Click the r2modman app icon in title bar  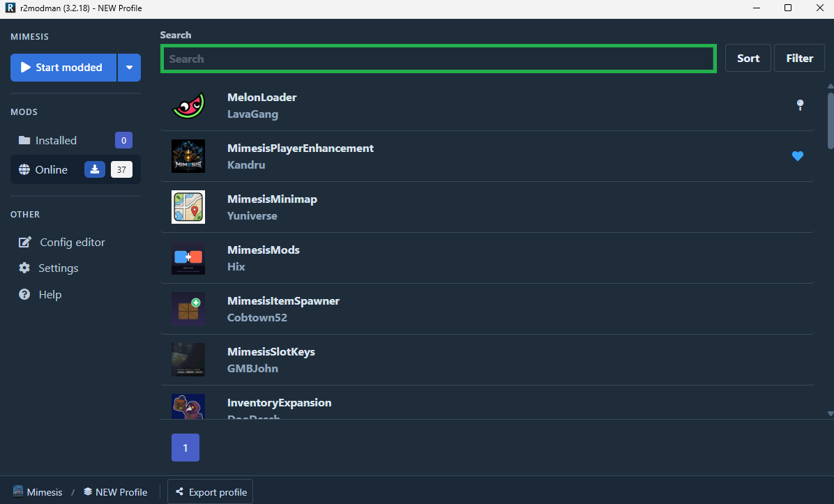pyautogui.click(x=10, y=8)
